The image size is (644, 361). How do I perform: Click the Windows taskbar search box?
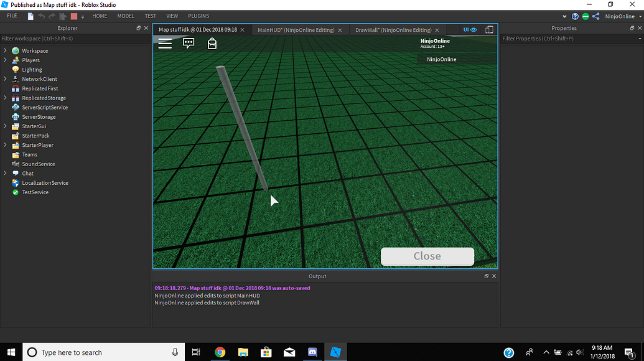coord(103,352)
